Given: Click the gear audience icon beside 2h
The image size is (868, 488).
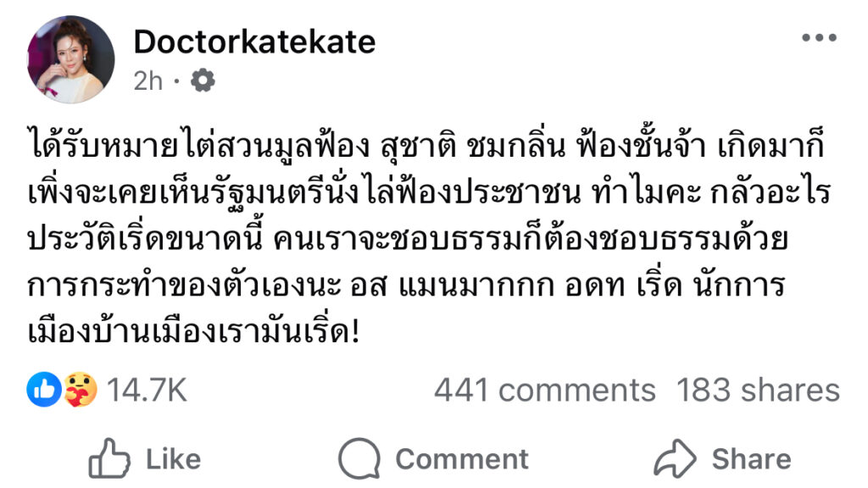Looking at the screenshot, I should click(204, 80).
